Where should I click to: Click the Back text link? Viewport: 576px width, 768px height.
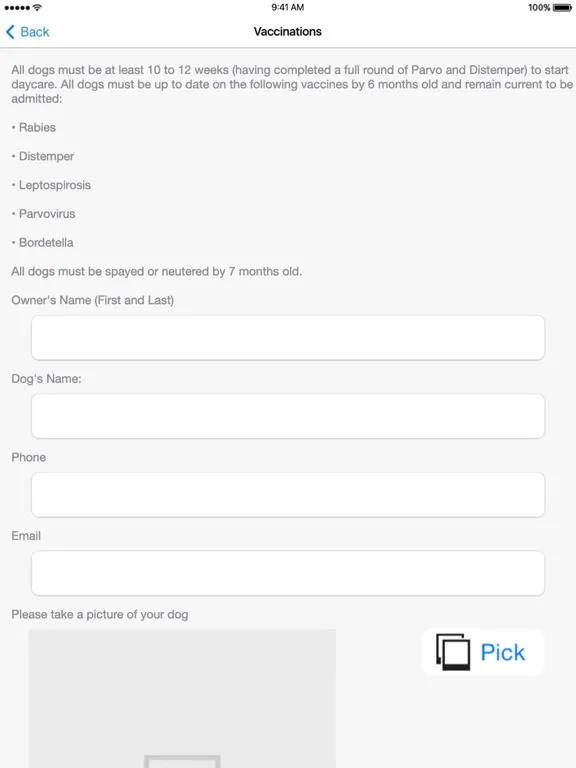(x=35, y=32)
